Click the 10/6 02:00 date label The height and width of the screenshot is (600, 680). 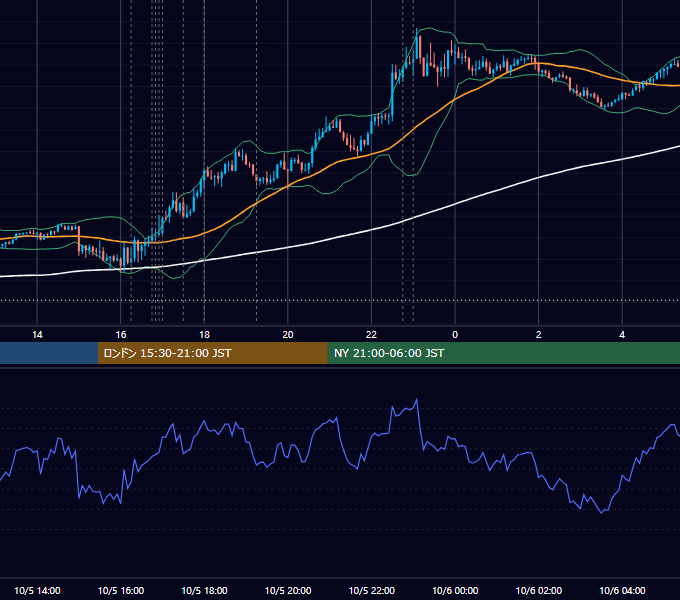click(x=539, y=590)
